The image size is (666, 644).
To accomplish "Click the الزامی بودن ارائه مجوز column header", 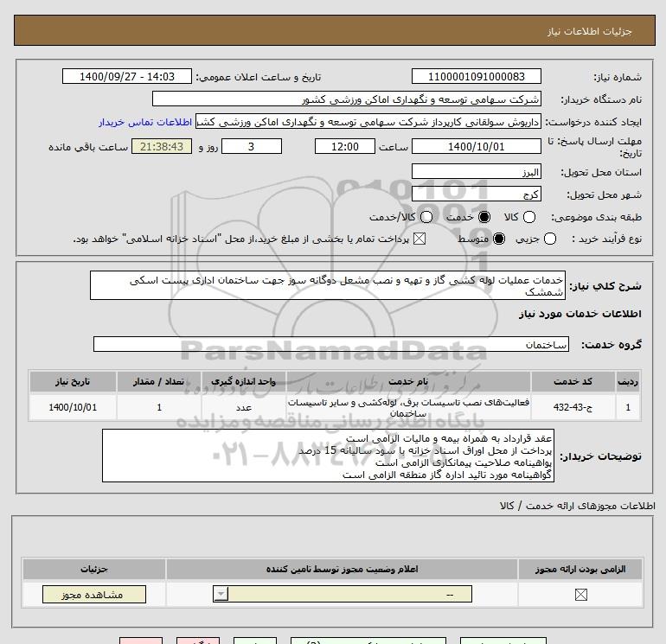I will coord(580,569).
